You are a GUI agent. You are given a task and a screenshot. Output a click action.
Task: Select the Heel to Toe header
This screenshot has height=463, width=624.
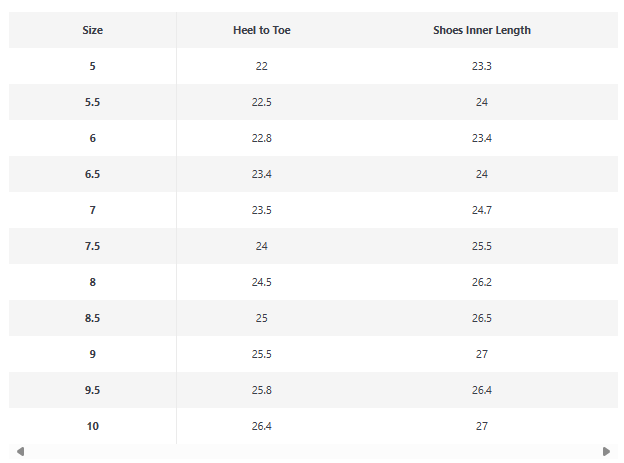tap(261, 30)
